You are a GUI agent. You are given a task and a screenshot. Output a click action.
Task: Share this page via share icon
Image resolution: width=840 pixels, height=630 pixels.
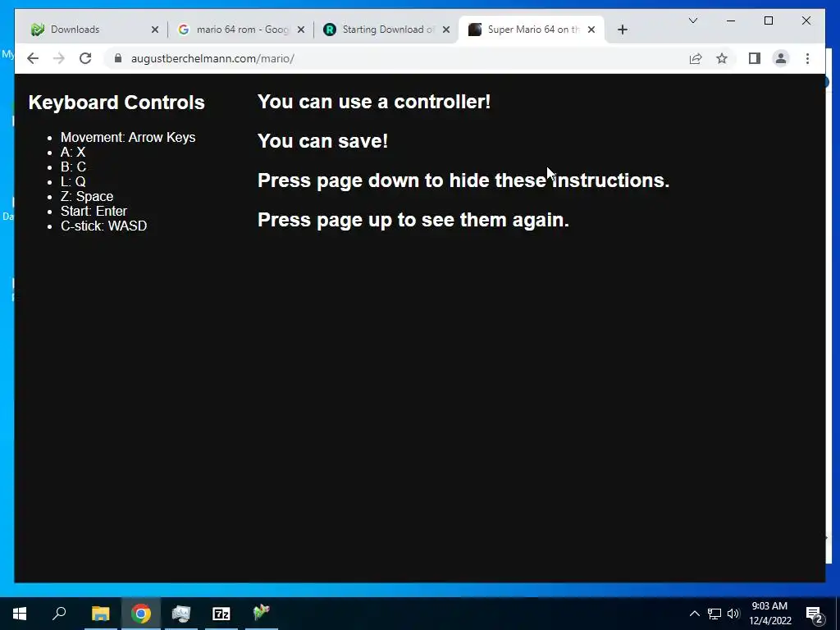click(x=696, y=58)
